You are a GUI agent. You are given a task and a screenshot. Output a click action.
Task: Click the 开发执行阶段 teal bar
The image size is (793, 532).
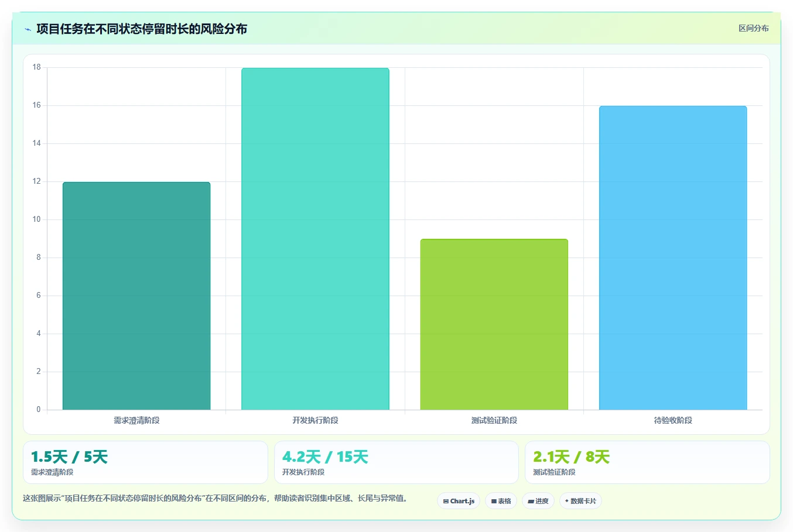[x=315, y=239]
